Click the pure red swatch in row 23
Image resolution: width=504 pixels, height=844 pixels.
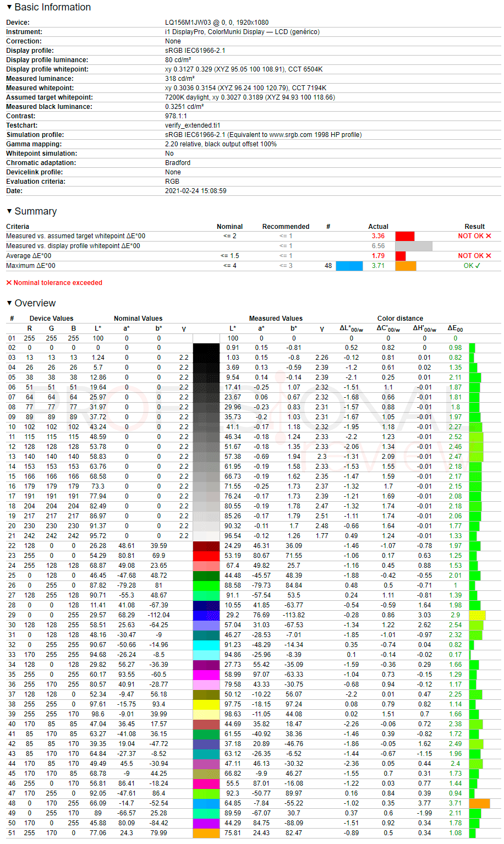[x=206, y=556]
